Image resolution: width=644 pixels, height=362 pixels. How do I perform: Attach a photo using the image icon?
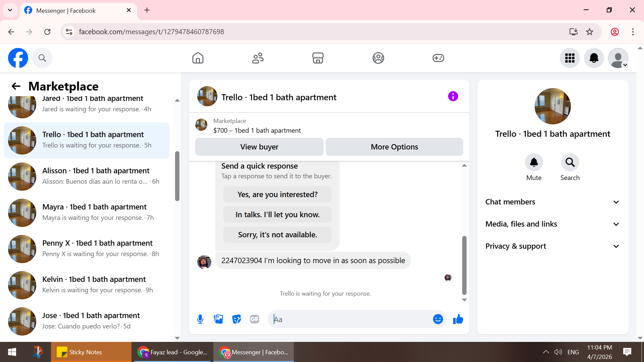218,319
